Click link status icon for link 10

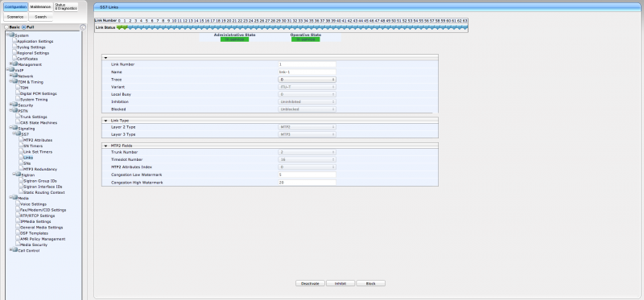click(174, 27)
